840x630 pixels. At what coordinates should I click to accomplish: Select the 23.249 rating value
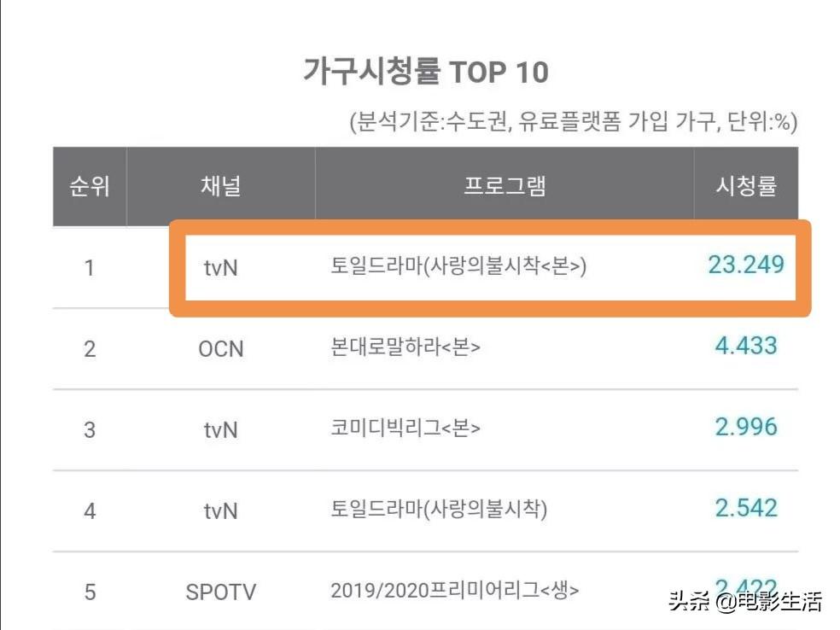tap(745, 265)
